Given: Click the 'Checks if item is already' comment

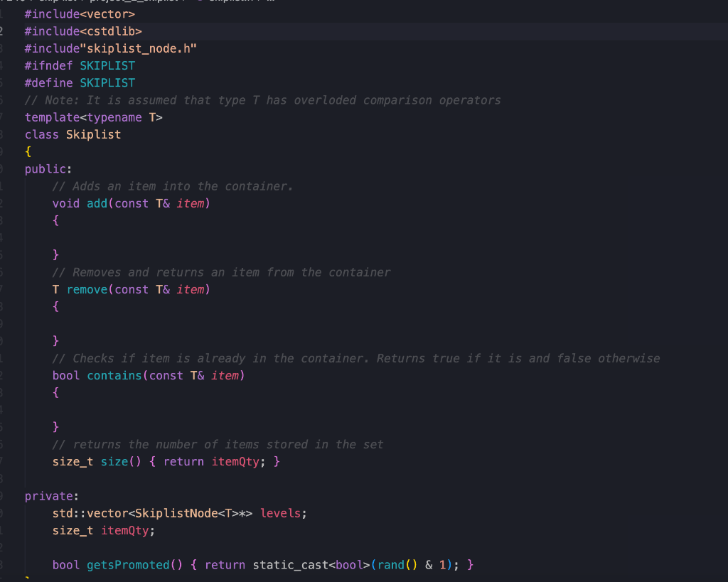Looking at the screenshot, I should pos(356,358).
